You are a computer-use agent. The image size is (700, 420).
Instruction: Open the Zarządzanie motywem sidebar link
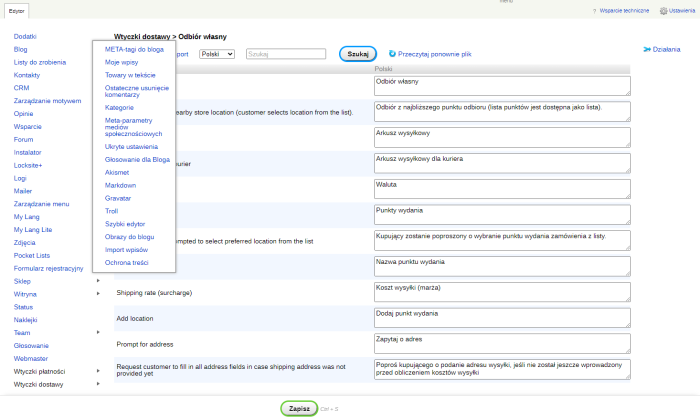click(47, 101)
